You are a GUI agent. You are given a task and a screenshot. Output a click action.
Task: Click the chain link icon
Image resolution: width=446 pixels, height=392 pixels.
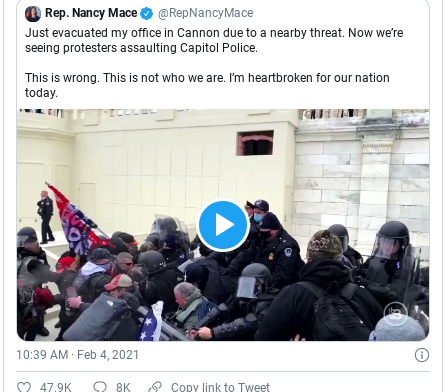point(155,387)
